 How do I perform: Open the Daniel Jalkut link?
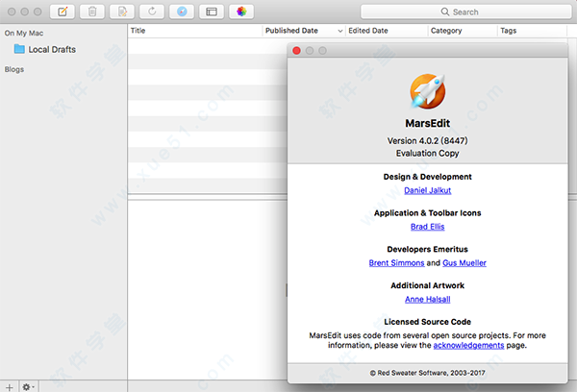[428, 190]
